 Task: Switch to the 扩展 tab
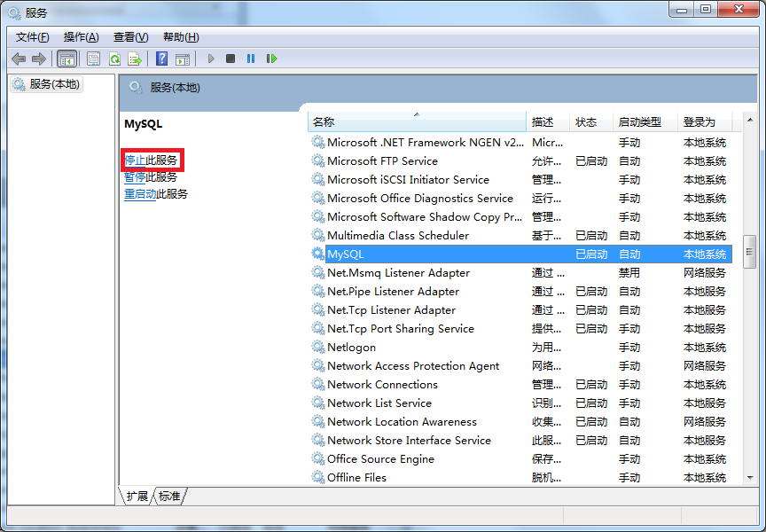coord(136,497)
